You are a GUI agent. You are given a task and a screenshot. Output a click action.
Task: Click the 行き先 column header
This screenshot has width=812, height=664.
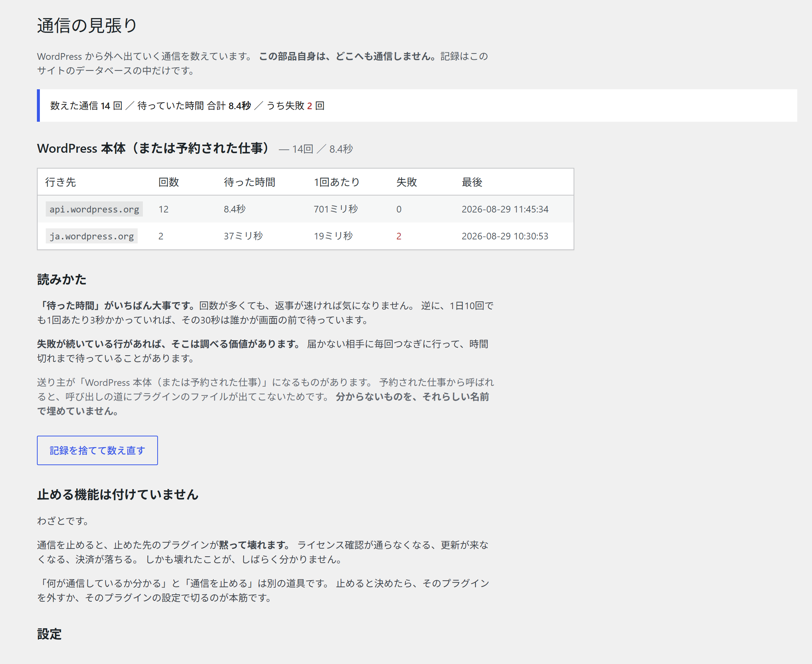click(61, 182)
